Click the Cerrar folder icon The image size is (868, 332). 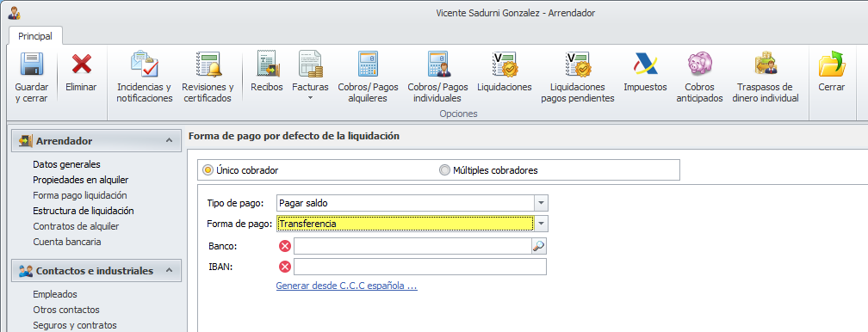[832, 65]
